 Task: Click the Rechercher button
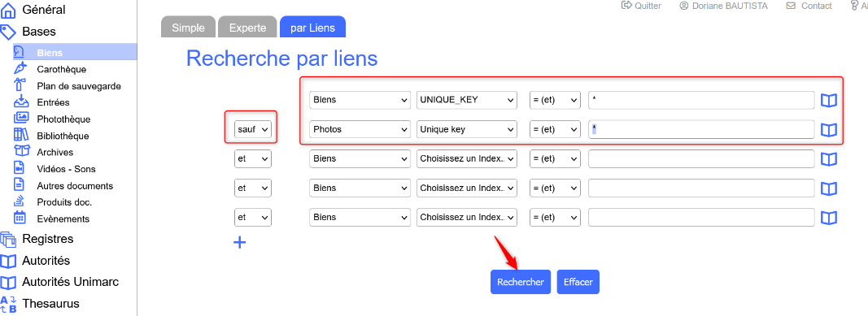click(521, 282)
